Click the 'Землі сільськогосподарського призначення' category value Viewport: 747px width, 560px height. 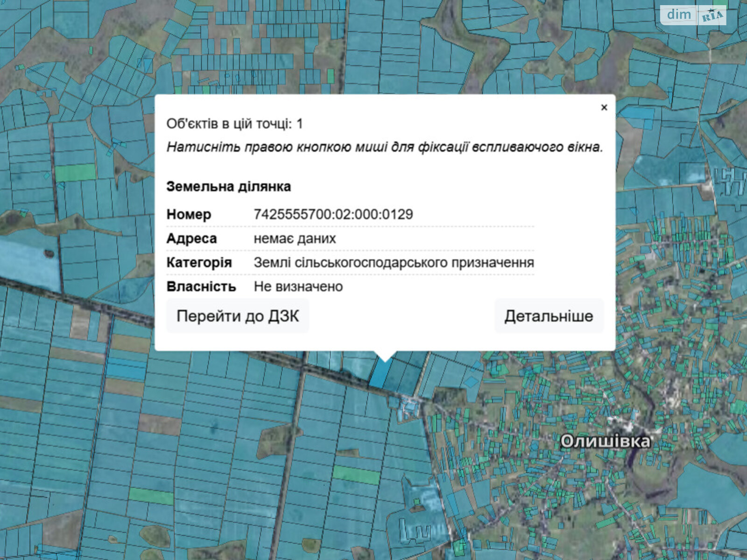coord(394,262)
